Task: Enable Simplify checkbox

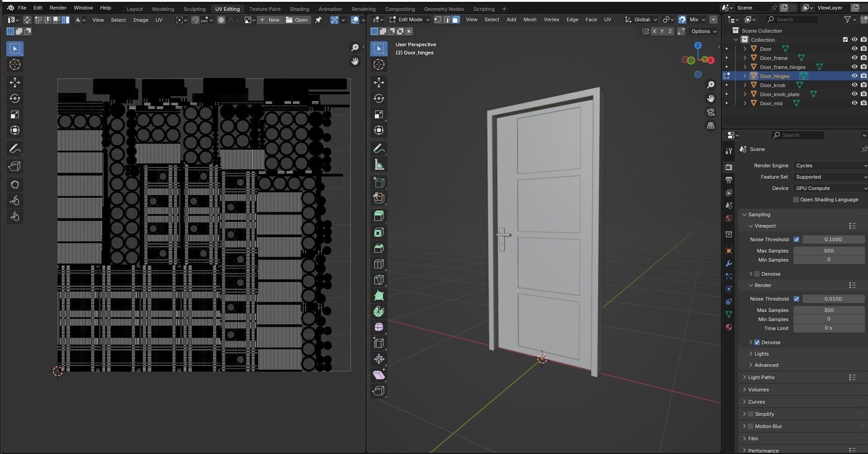Action: click(x=751, y=414)
